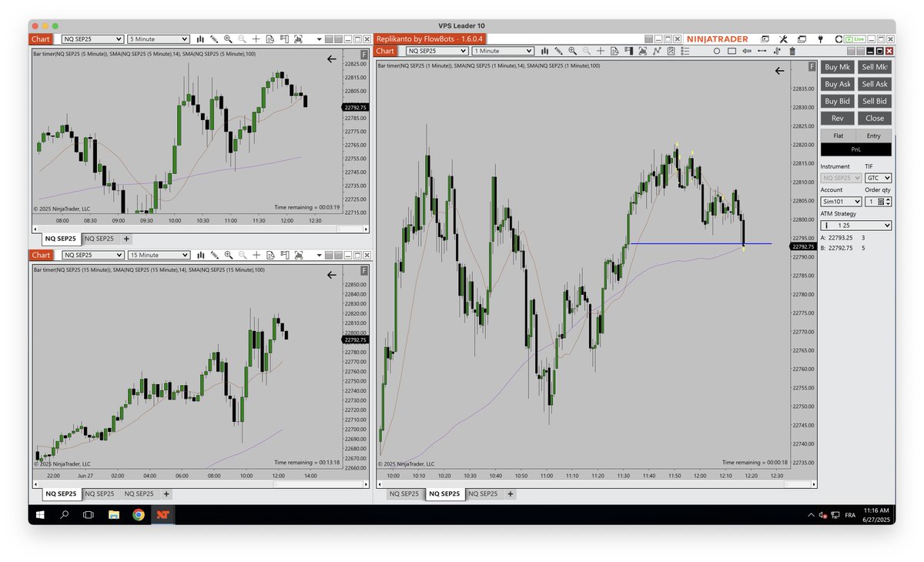This screenshot has height=562, width=924.
Task: Select the arrow line drawing tool
Action: coord(747,51)
